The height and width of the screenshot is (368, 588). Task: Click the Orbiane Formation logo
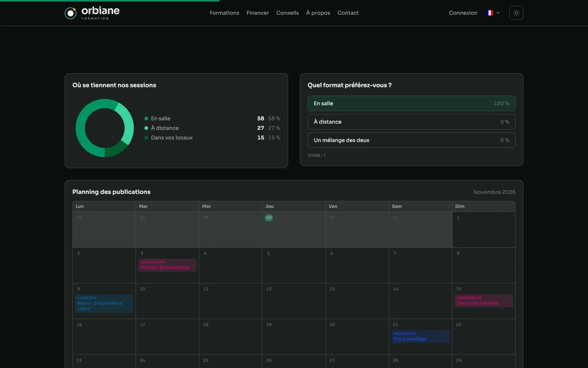(92, 13)
